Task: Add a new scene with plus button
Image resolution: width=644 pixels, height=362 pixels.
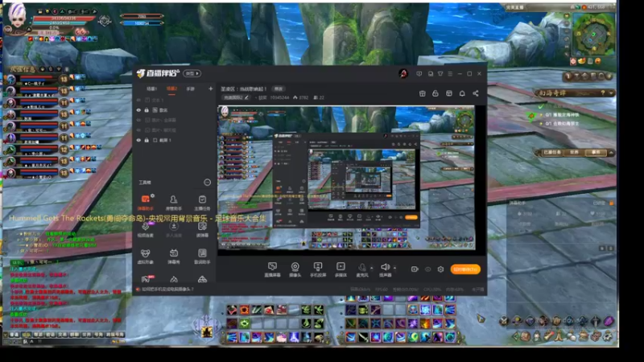Action: pos(211,88)
